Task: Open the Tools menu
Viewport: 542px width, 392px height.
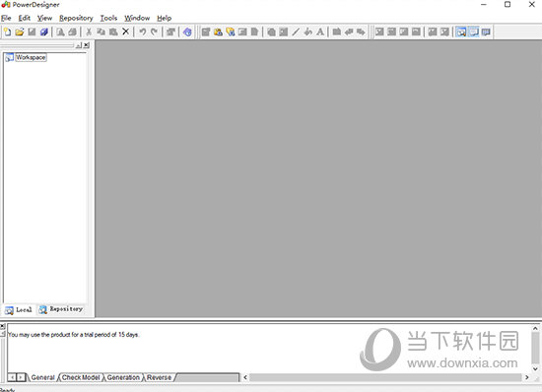Action: pyautogui.click(x=108, y=18)
